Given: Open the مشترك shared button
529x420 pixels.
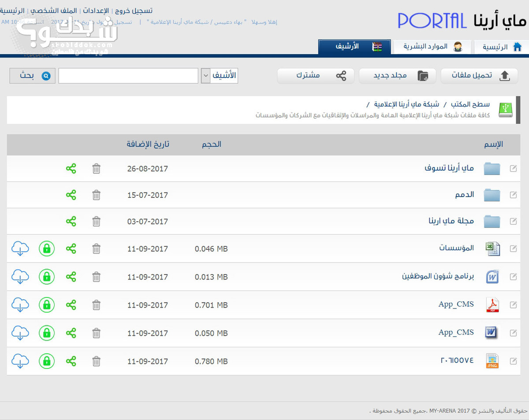Looking at the screenshot, I should tap(316, 76).
